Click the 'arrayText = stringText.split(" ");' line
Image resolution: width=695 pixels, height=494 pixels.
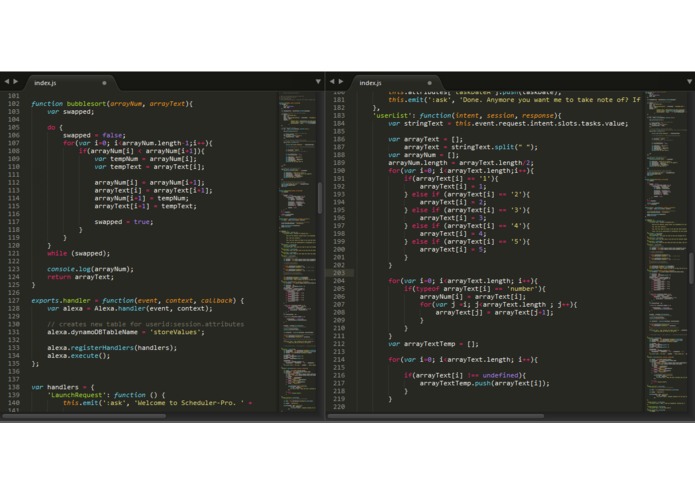tap(471, 147)
